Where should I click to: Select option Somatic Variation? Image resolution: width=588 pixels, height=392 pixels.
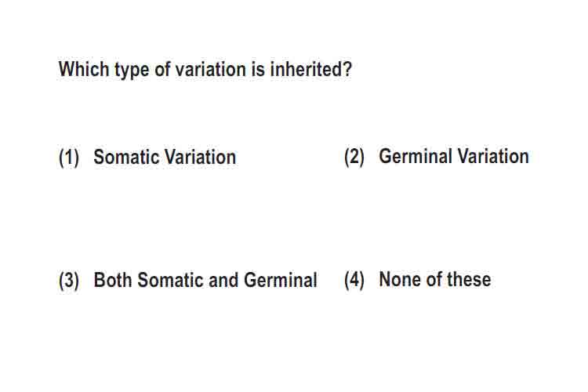(x=165, y=157)
